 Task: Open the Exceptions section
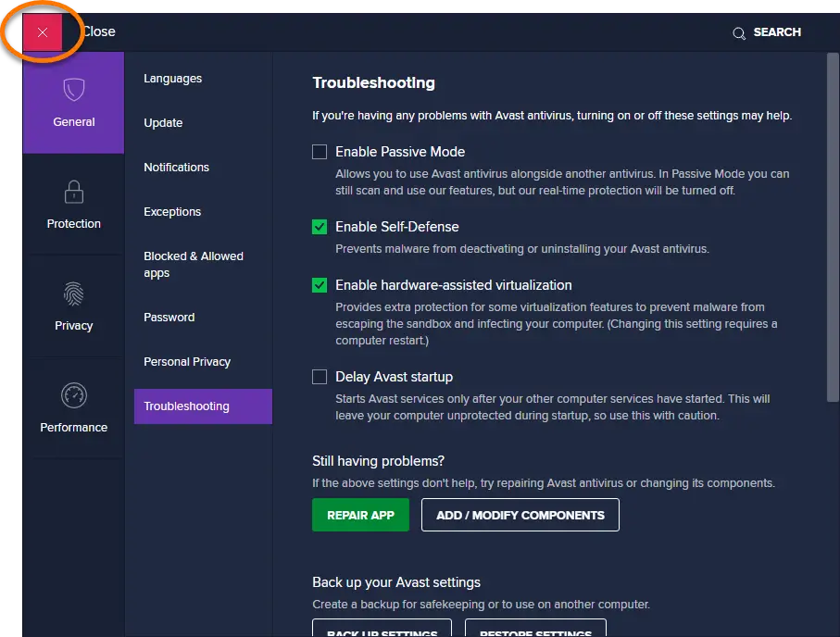pyautogui.click(x=172, y=212)
